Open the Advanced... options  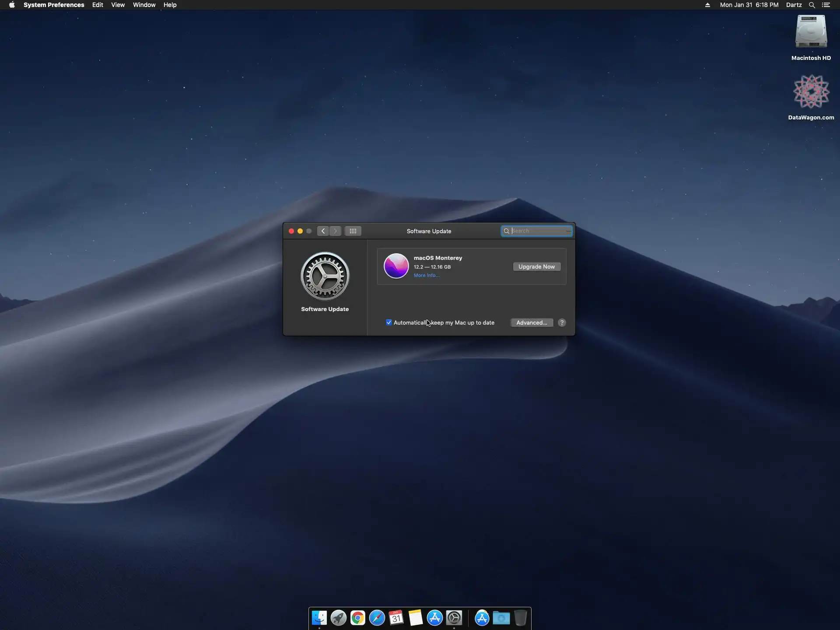pos(531,322)
